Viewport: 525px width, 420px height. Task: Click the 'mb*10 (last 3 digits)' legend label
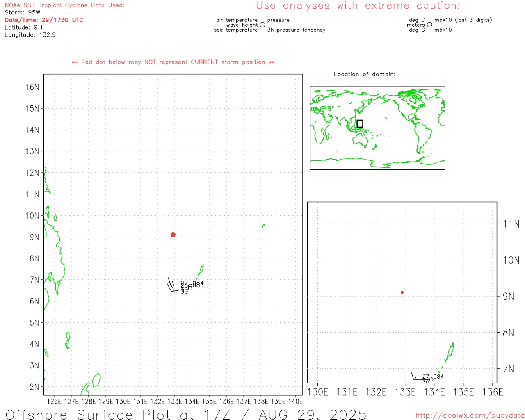pyautogui.click(x=463, y=20)
